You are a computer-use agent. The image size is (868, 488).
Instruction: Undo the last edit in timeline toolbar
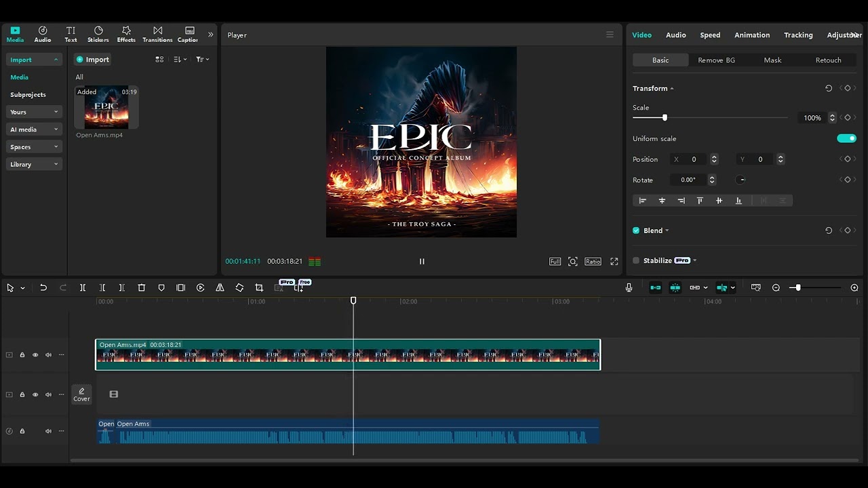pos(43,288)
